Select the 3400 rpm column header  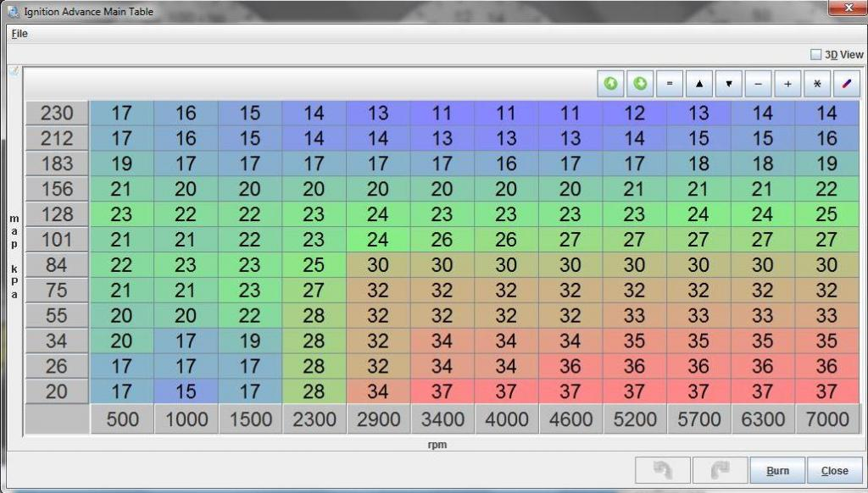442,419
